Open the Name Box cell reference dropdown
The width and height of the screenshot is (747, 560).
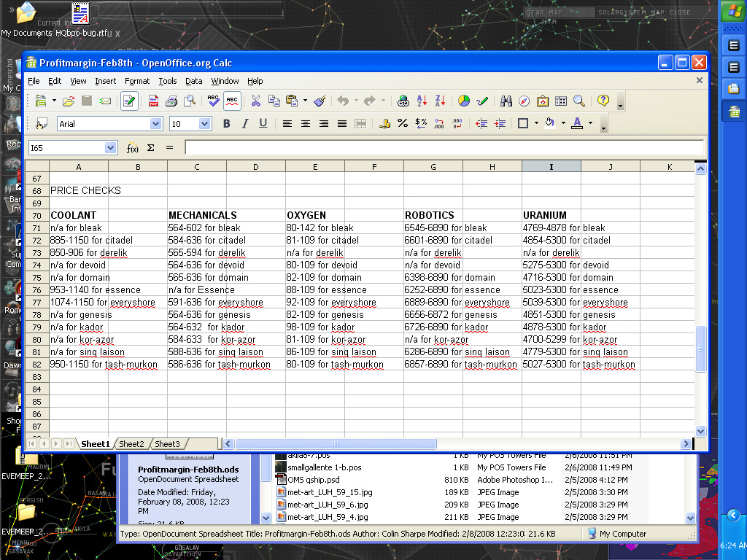111,148
